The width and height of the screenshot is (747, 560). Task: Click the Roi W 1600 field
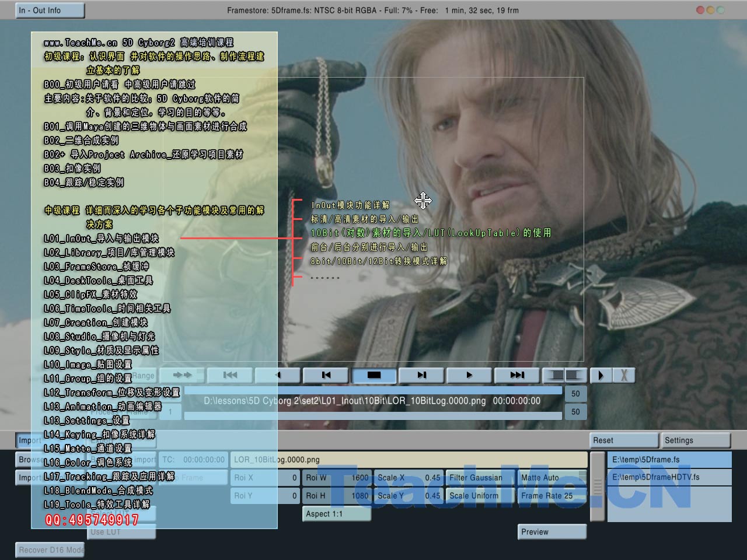pyautogui.click(x=337, y=478)
